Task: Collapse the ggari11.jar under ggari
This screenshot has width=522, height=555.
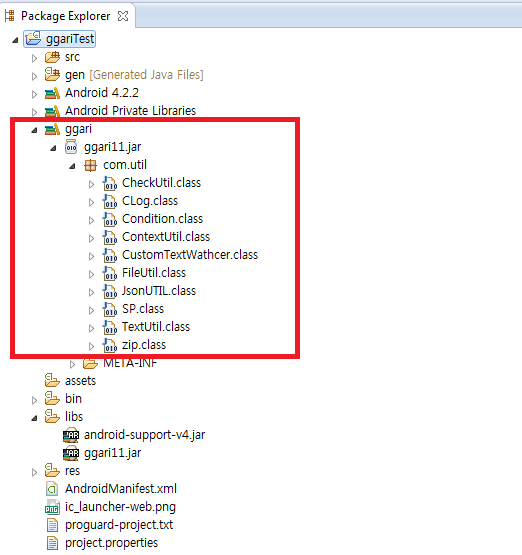Action: 53,149
